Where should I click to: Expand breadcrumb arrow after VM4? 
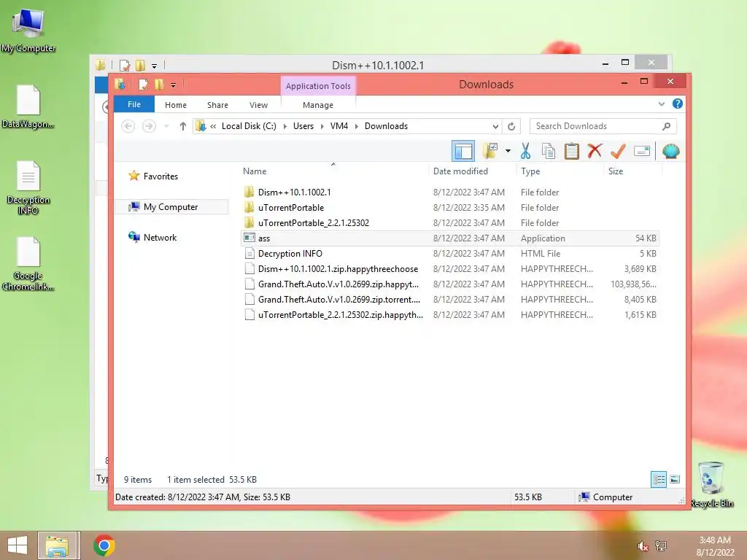point(356,126)
